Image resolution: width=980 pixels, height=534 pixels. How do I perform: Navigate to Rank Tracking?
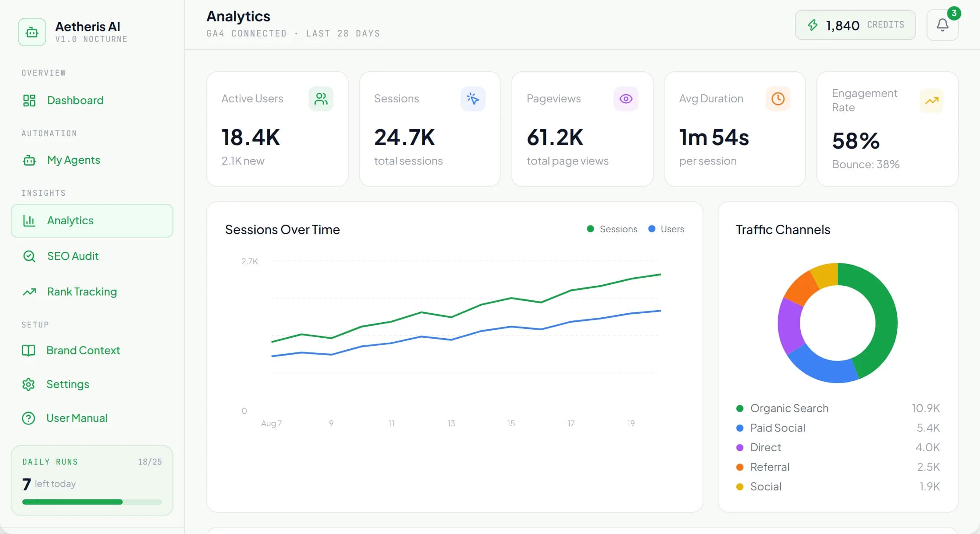tap(92, 292)
